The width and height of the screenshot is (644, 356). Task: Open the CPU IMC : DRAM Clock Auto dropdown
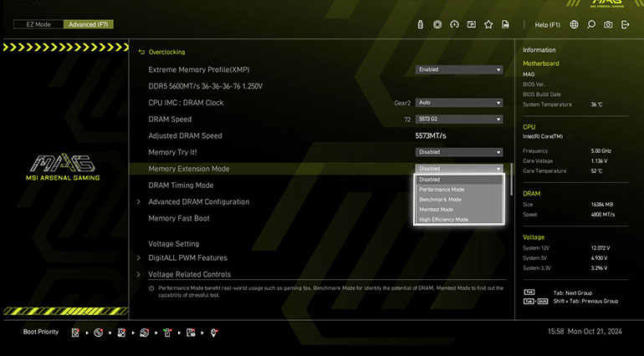(459, 103)
